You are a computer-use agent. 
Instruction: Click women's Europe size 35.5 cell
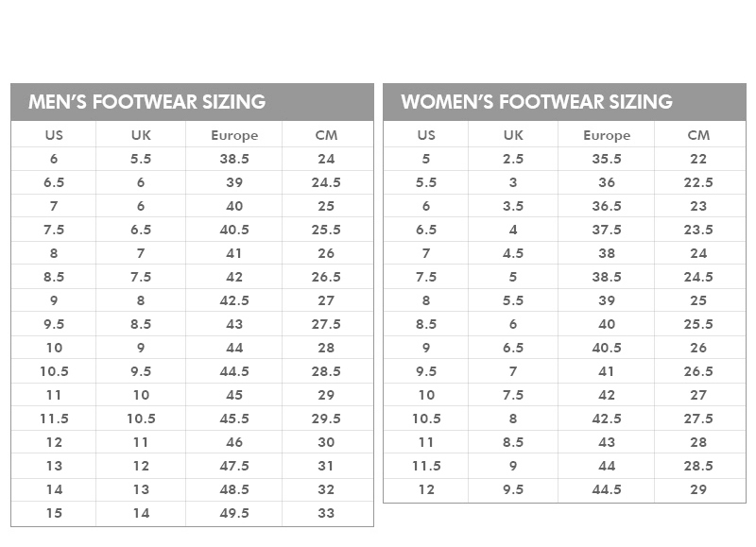(607, 159)
